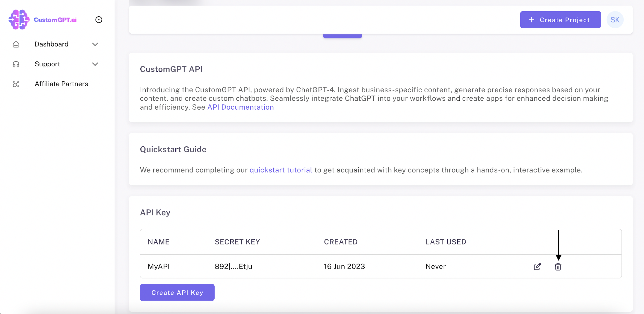The width and height of the screenshot is (644, 314).
Task: Delete the MyAPI key with trash icon
Action: coord(558,267)
